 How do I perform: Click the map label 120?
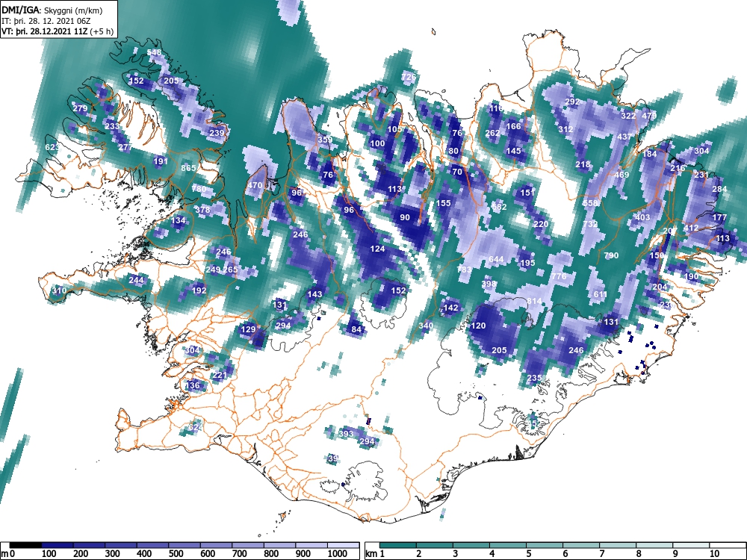[x=478, y=326]
